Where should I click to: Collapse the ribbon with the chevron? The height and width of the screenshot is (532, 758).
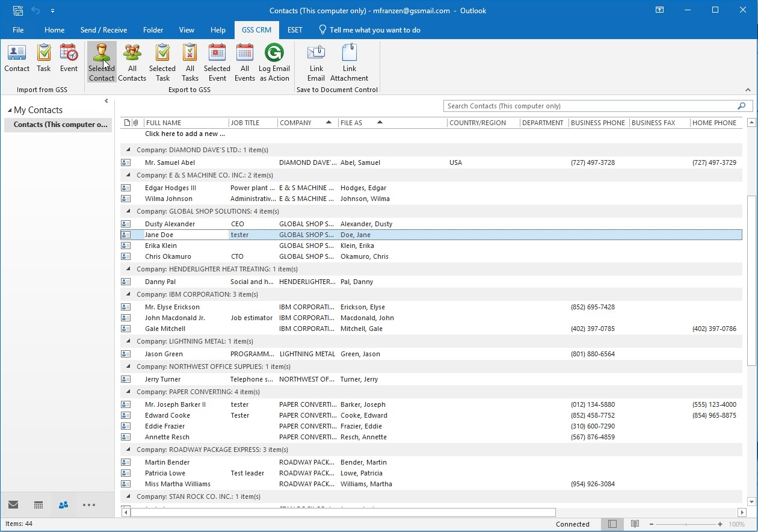pyautogui.click(x=748, y=90)
